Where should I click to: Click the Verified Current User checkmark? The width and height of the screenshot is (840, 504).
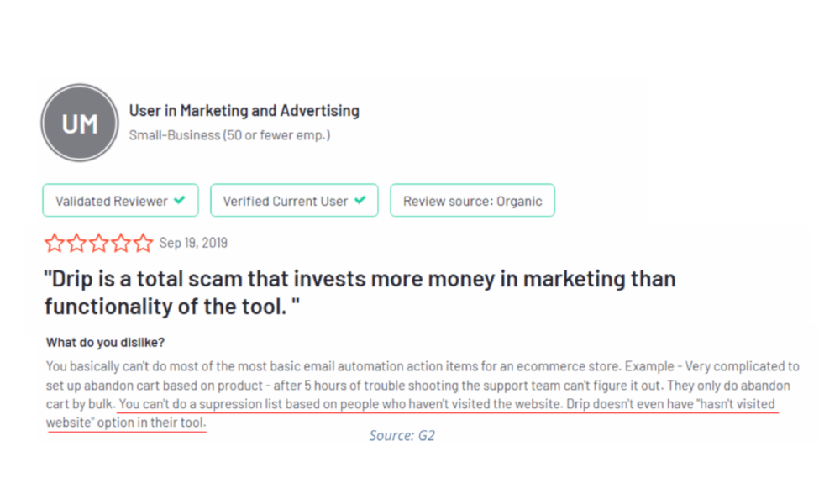(x=360, y=201)
